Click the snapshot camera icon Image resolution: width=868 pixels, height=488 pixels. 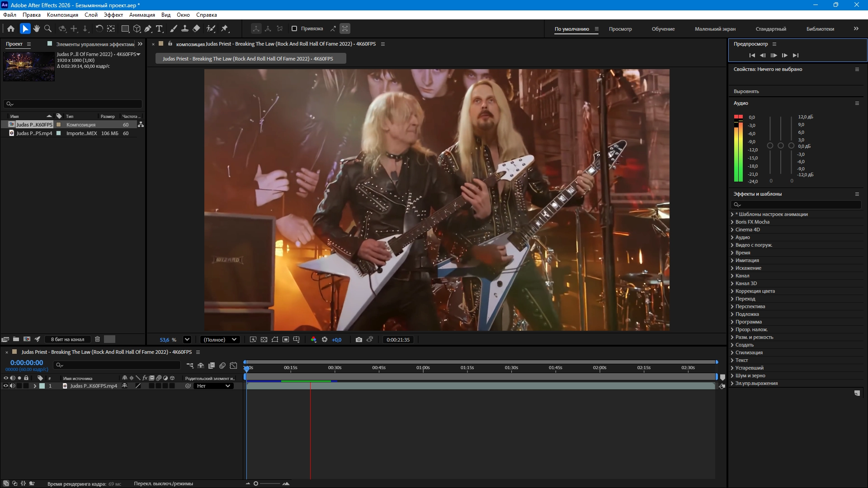359,340
